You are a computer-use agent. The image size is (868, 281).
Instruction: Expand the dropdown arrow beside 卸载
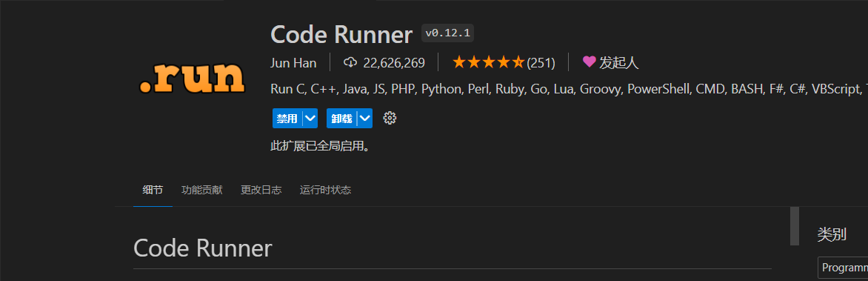click(365, 118)
